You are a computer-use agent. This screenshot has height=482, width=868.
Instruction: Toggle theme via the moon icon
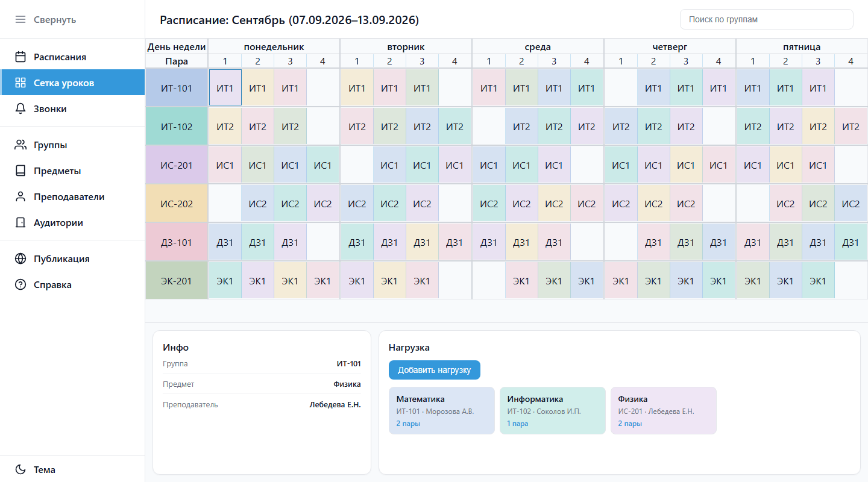20,469
